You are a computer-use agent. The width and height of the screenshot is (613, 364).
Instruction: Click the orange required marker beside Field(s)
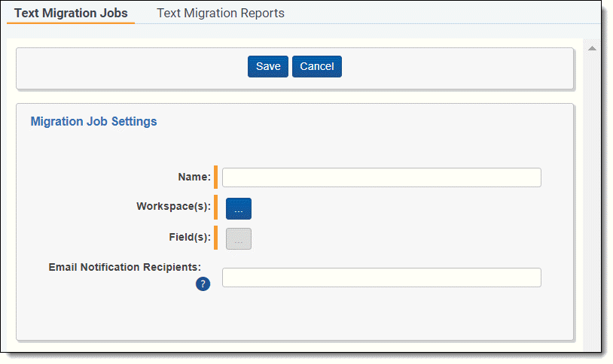coord(215,238)
